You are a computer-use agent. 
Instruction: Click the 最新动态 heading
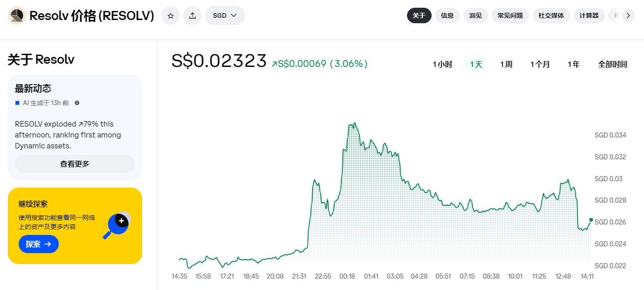pyautogui.click(x=33, y=88)
